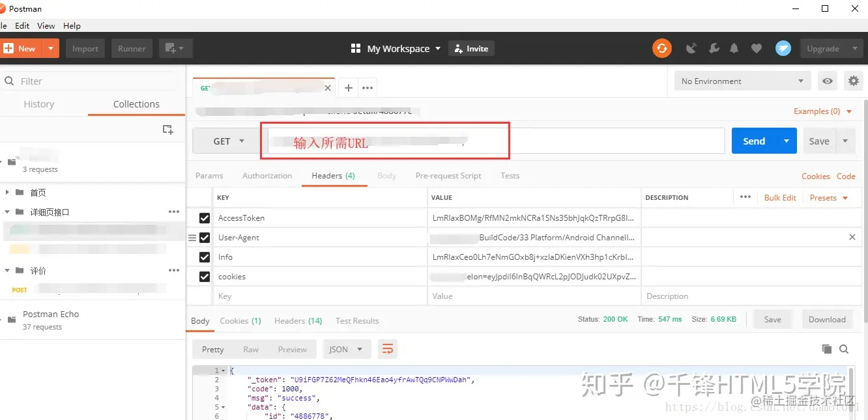The height and width of the screenshot is (420, 868).
Task: Switch to the Pre-request Script tab
Action: (x=448, y=176)
